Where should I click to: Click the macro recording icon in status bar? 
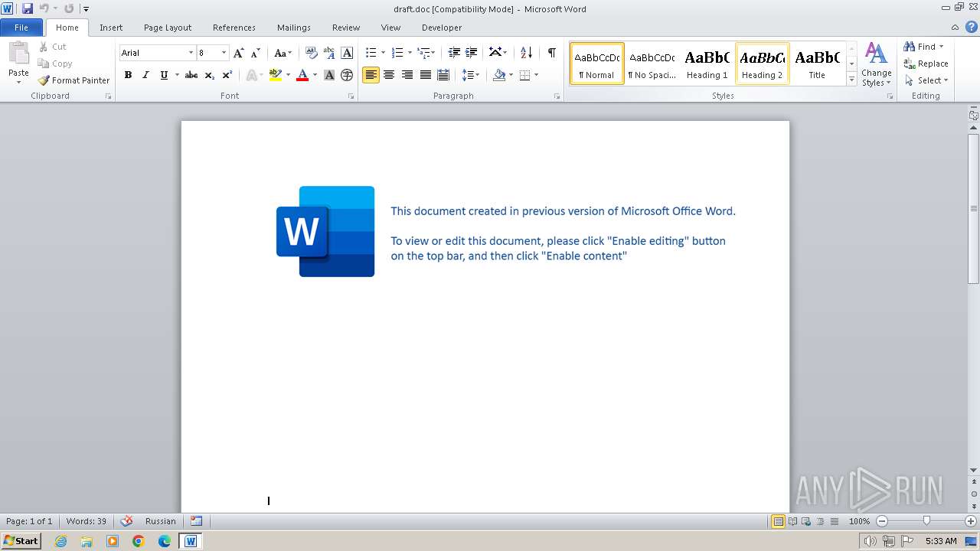[x=197, y=521]
